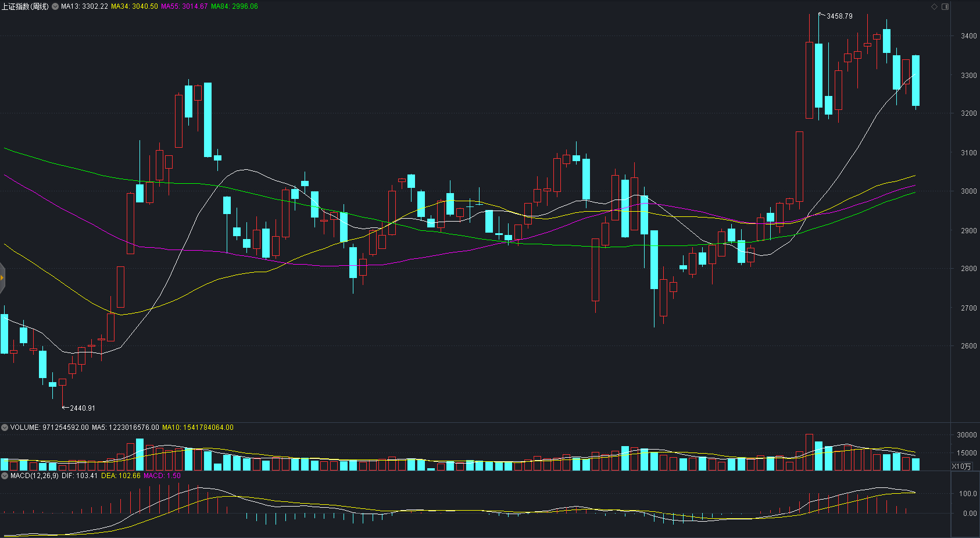The height and width of the screenshot is (538, 980).
Task: Click the diamond icon at top right
Action: click(x=935, y=7)
